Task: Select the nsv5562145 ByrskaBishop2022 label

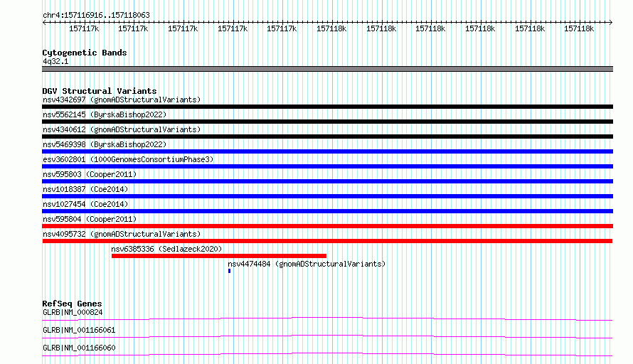Action: [x=105, y=114]
